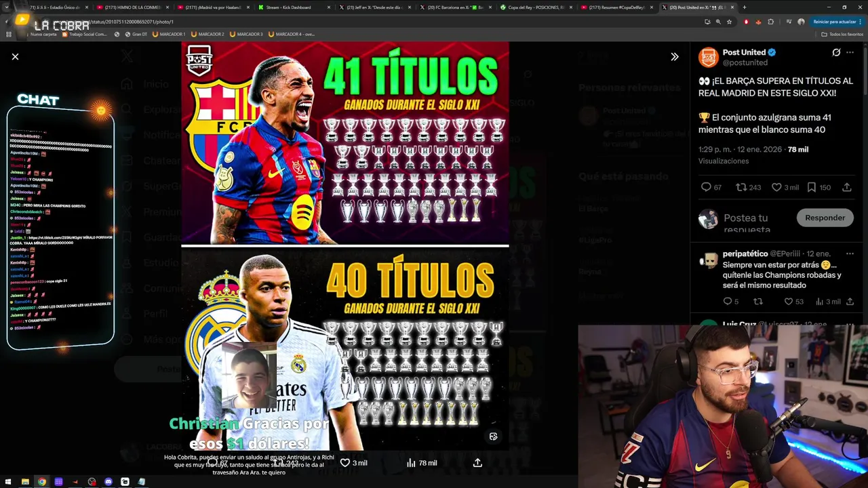Open Windows Start menu
The image size is (868, 488).
point(8,482)
